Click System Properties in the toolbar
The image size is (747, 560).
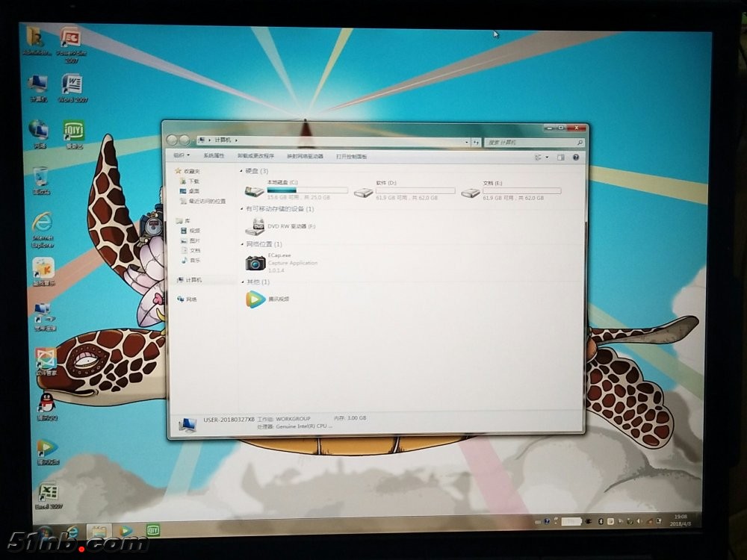coord(214,156)
